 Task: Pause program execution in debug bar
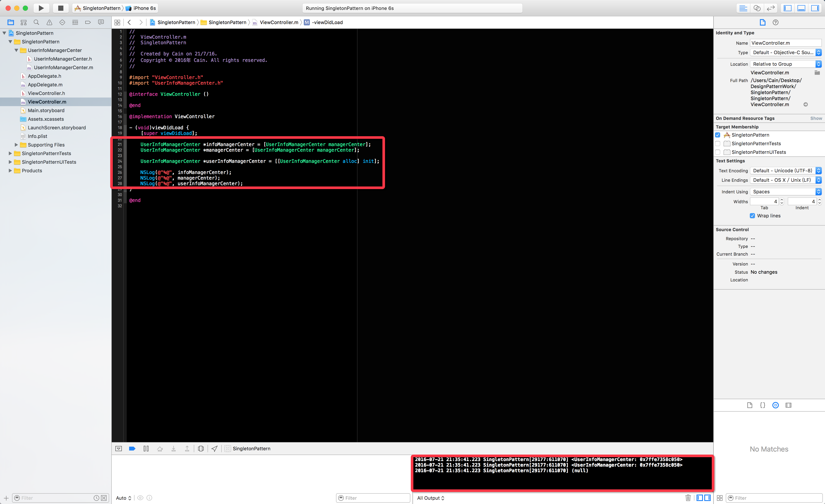pos(146,449)
